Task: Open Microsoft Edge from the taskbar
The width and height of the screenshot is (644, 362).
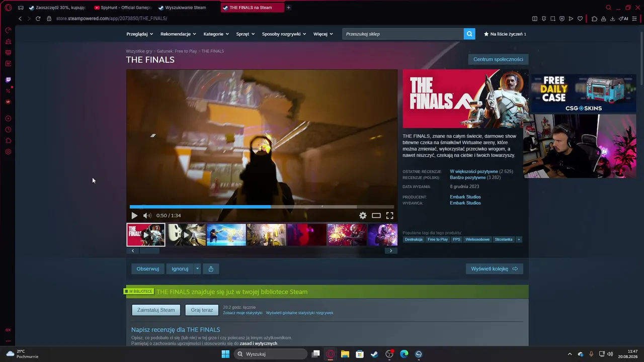Action: [x=404, y=354]
